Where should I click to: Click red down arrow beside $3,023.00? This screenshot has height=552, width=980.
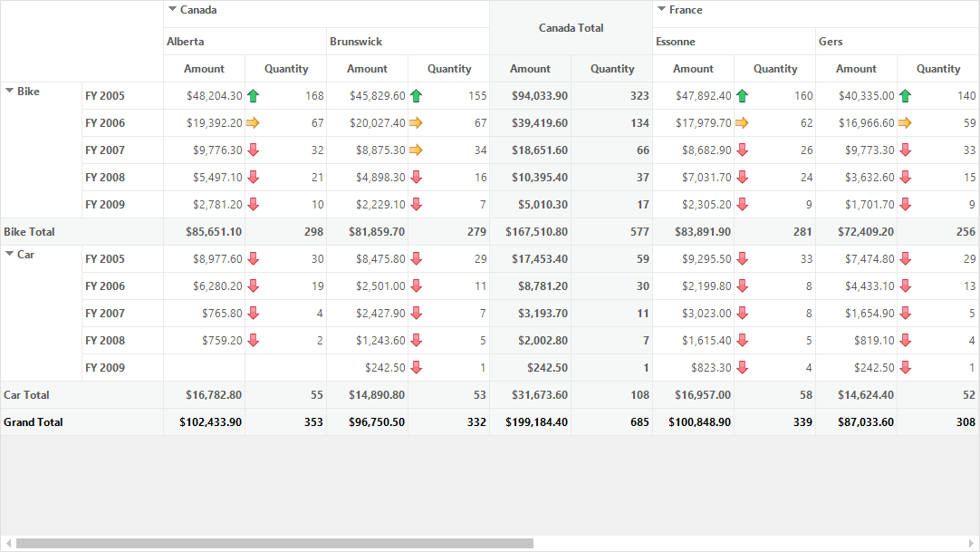point(743,314)
